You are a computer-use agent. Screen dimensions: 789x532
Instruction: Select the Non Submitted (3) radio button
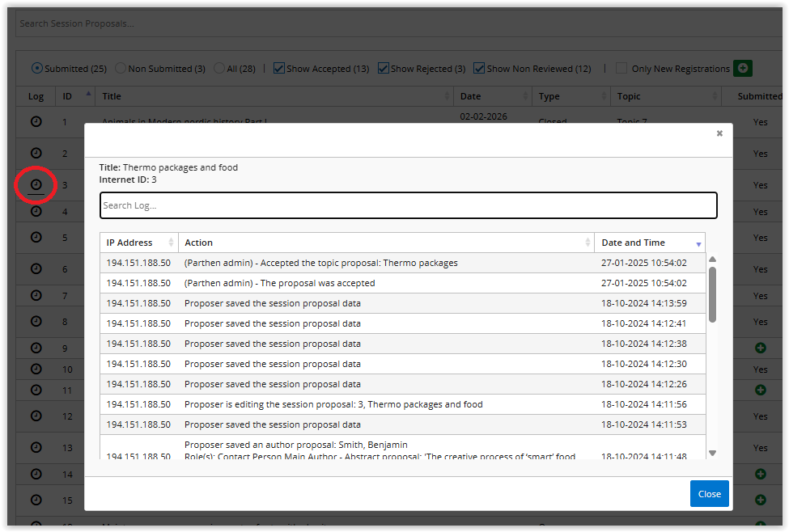121,69
